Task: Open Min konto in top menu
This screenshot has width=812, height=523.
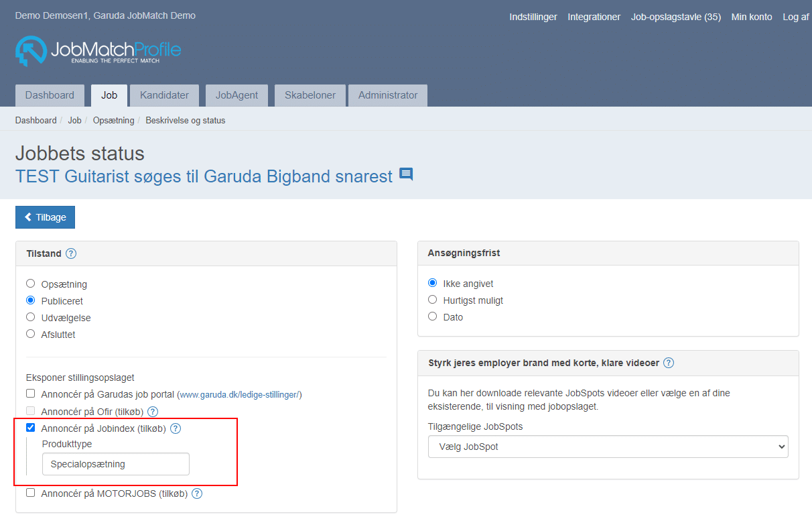Action: [752, 17]
